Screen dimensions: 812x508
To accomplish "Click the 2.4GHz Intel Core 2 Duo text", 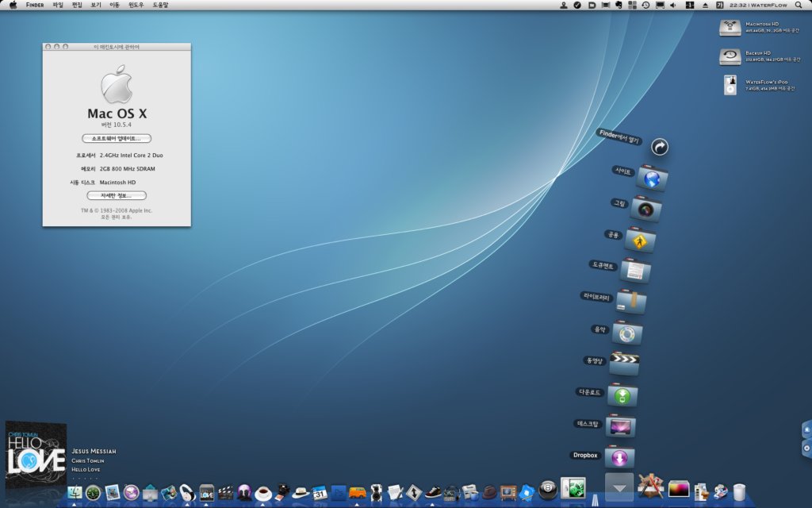I will pyautogui.click(x=132, y=156).
